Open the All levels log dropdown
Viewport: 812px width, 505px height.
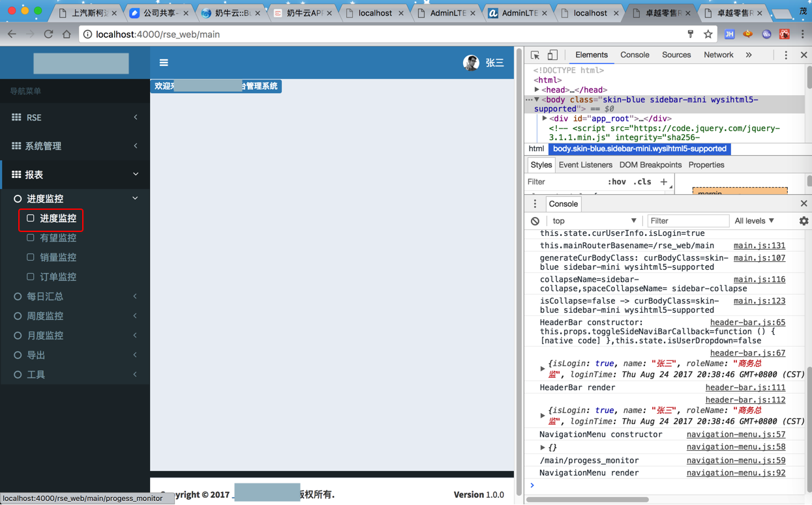pos(755,221)
